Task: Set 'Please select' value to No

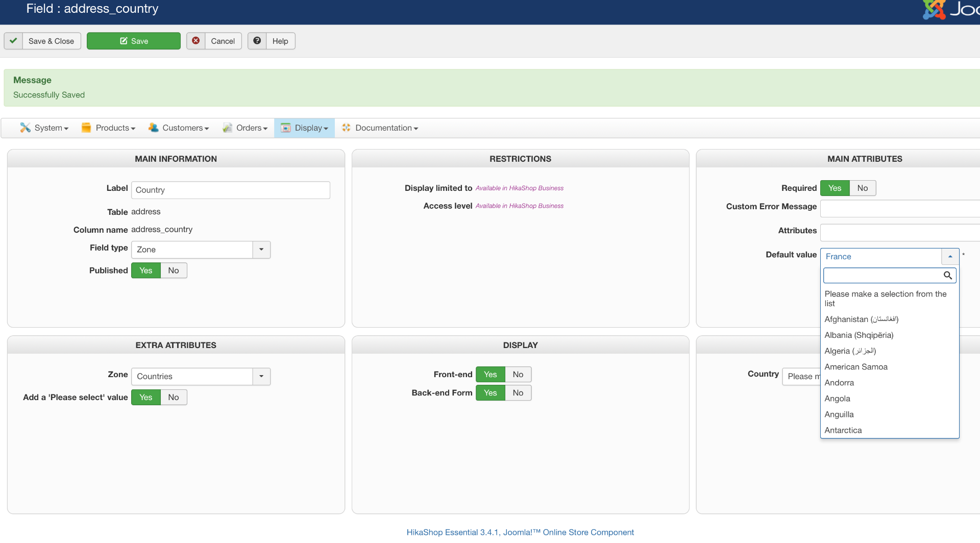Action: pos(174,398)
